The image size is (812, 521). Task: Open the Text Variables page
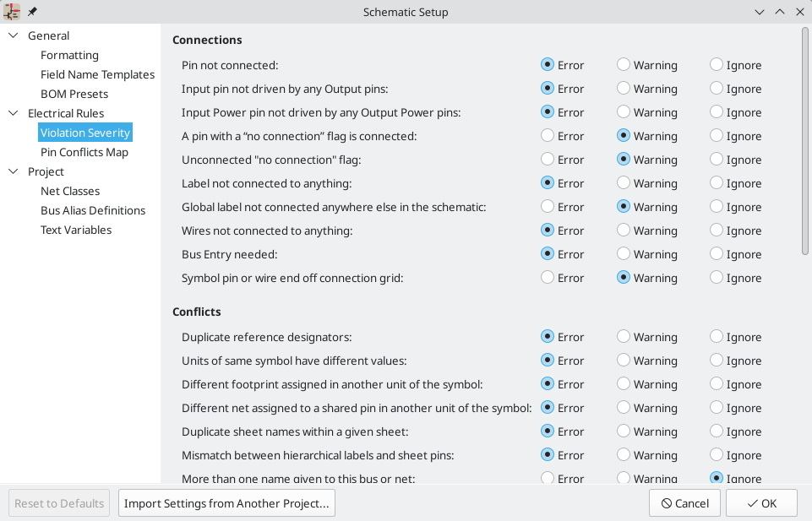tap(76, 229)
